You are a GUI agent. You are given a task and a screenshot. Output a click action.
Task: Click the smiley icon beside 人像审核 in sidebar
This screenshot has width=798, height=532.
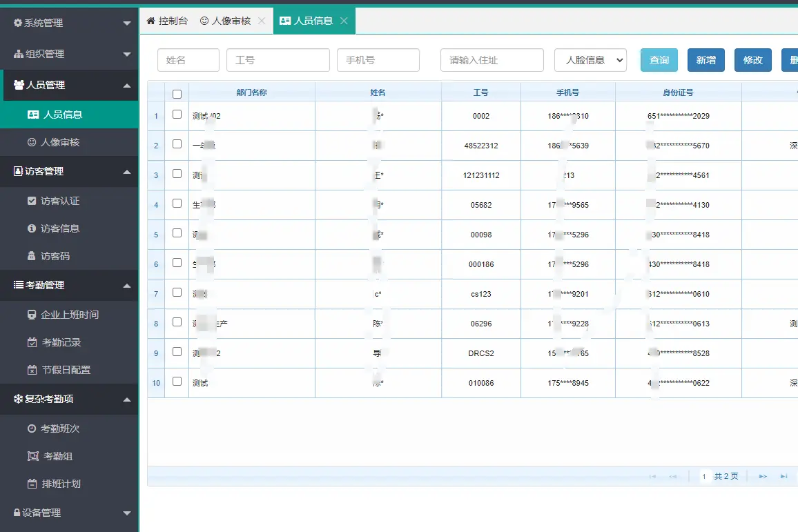(x=32, y=142)
